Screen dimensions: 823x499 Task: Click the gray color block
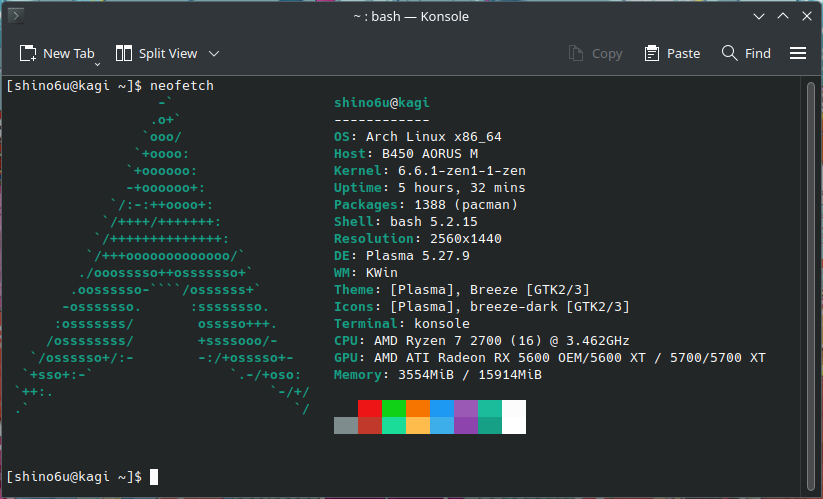tap(346, 426)
